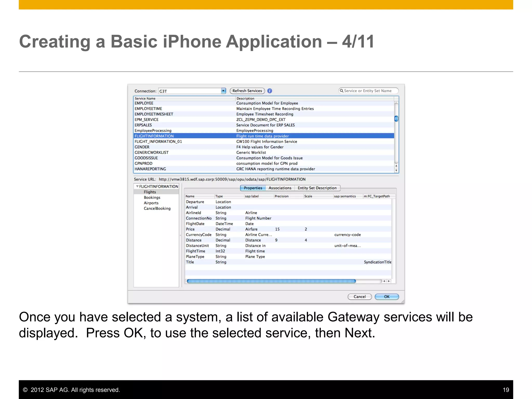The width and height of the screenshot is (532, 399).
Task: Click the search magnifier icon
Action: point(342,91)
